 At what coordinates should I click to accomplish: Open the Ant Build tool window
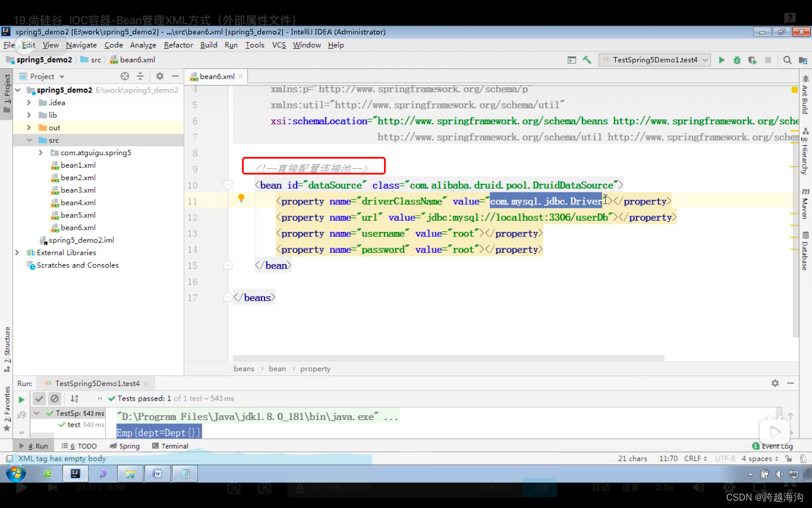(805, 95)
